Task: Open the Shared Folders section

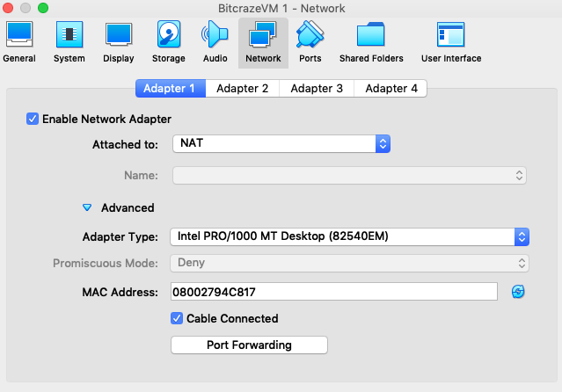Action: 371,42
